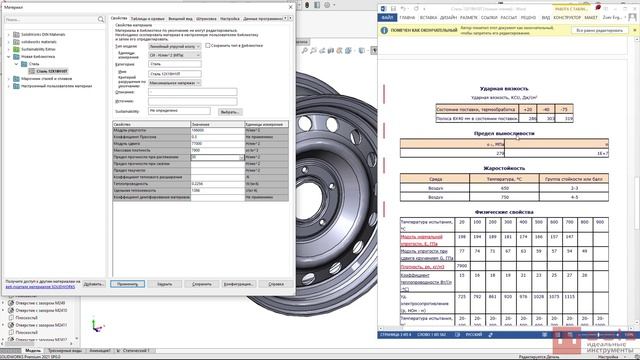Click the blue info icon in Word message bar

coord(384,30)
